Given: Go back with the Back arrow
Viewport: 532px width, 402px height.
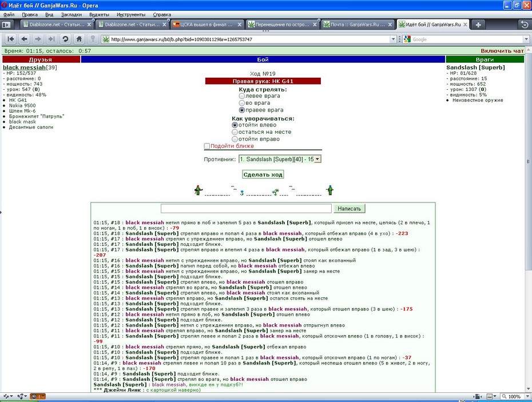Looking at the screenshot, I should (x=24, y=39).
